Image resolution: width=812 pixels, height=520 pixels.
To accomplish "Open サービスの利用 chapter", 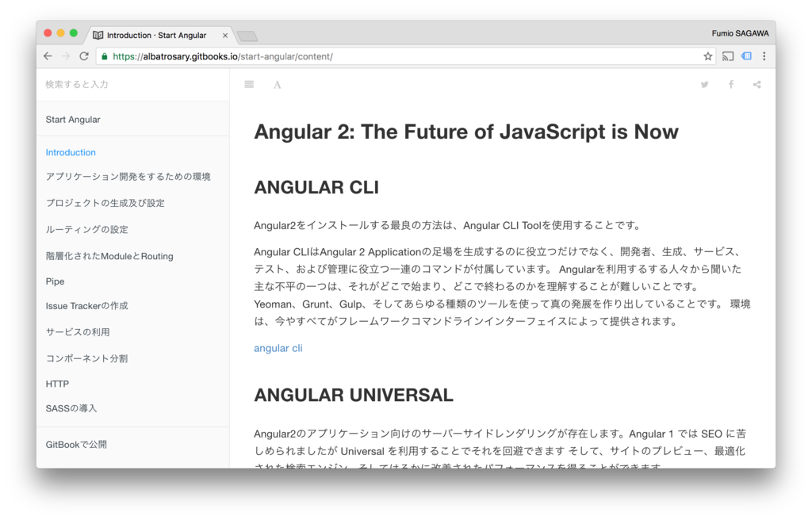I will coord(78,332).
